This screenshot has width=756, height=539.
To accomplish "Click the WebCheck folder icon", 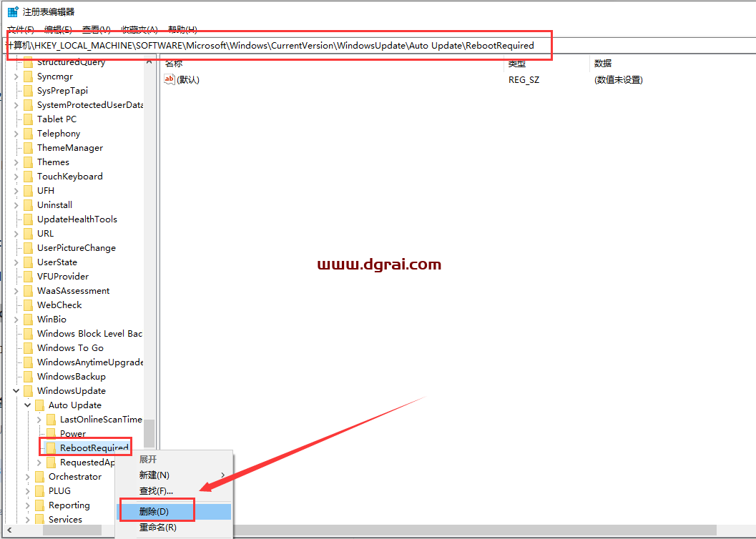I will click(x=28, y=305).
